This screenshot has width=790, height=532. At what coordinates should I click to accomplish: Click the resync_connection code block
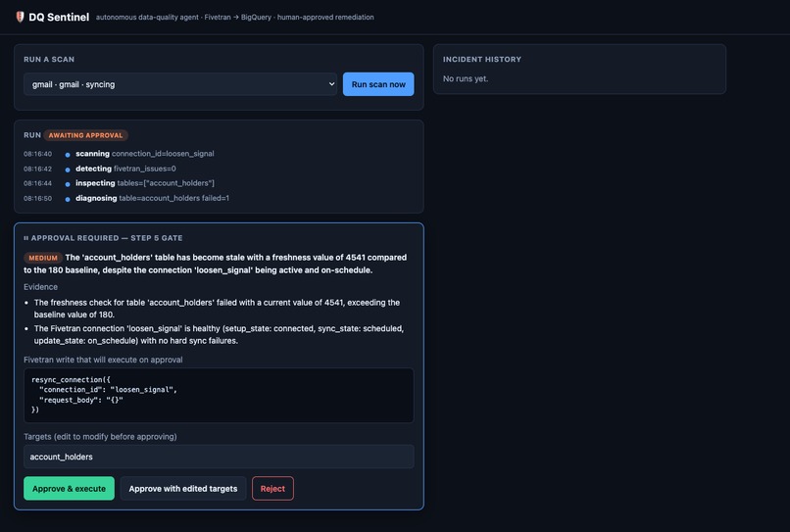click(x=219, y=395)
